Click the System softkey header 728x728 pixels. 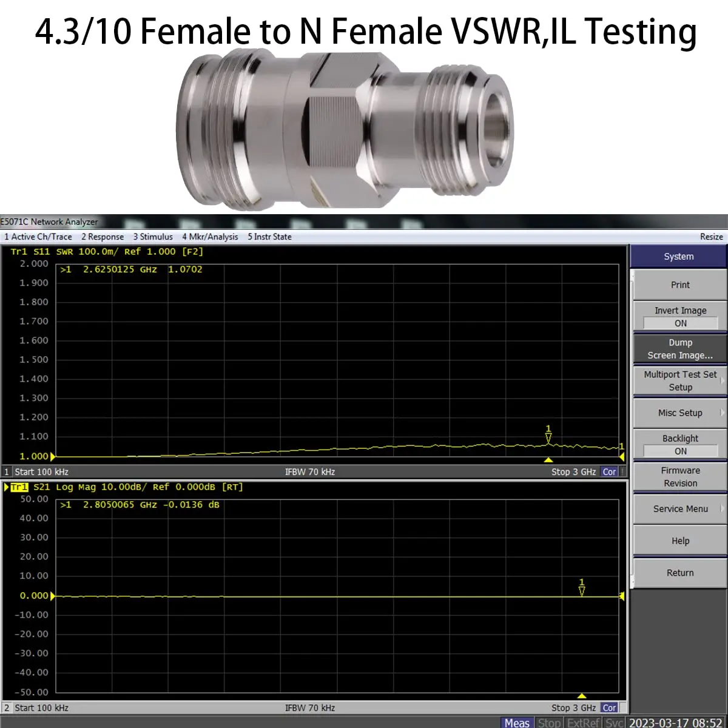[x=678, y=257]
